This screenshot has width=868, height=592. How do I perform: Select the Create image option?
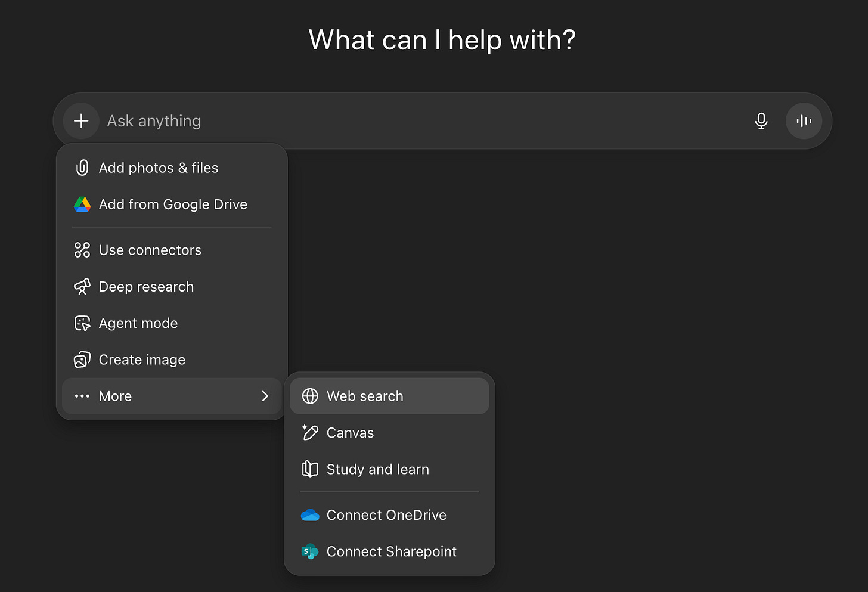(x=172, y=359)
